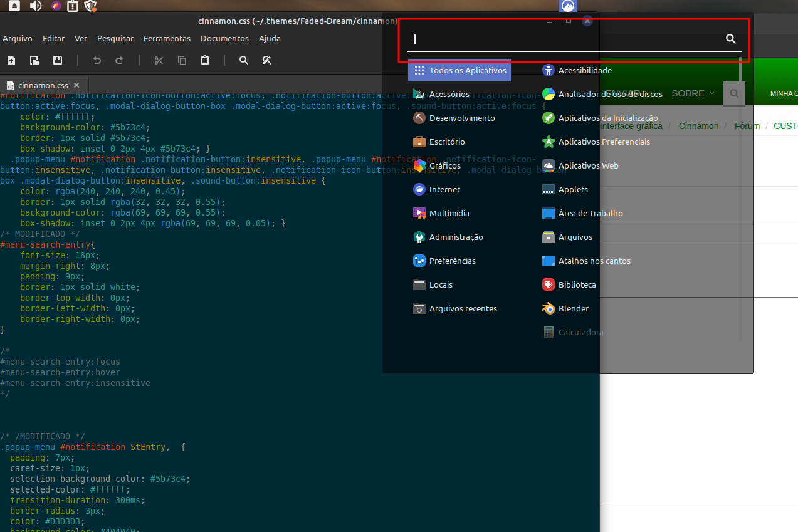Create a new document in the editor toolbar

(11, 61)
